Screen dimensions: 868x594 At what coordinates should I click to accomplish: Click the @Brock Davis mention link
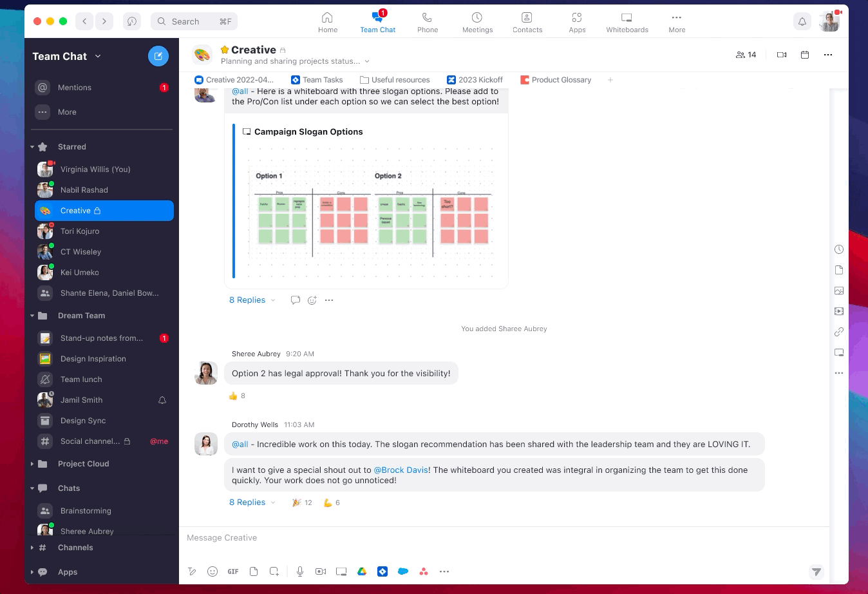click(x=402, y=470)
